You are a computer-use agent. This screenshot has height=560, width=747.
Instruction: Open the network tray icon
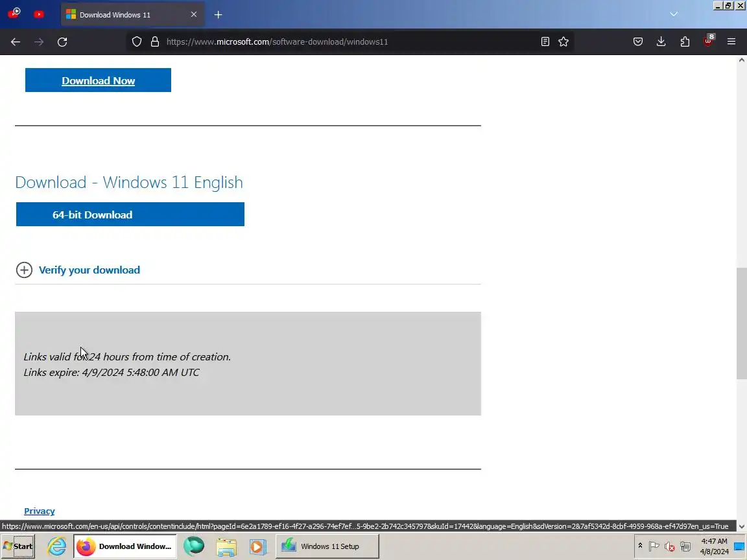tap(685, 546)
